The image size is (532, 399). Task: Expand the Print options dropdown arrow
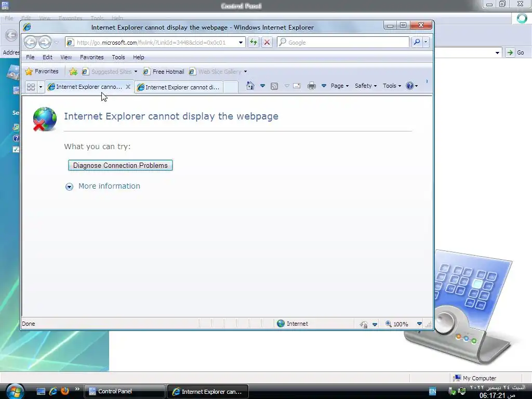pyautogui.click(x=324, y=86)
